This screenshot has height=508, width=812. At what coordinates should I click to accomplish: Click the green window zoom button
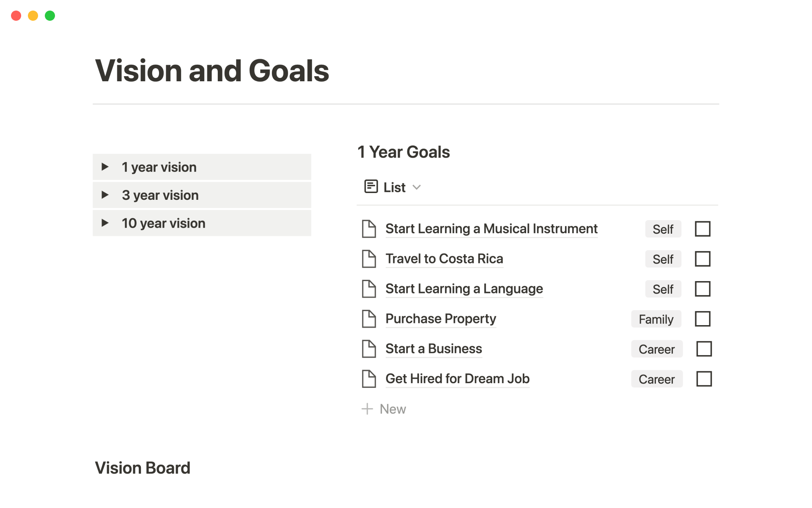click(x=50, y=16)
